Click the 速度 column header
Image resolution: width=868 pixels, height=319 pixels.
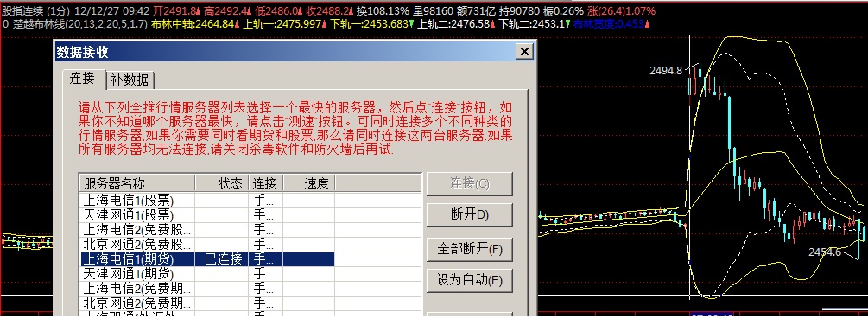pyautogui.click(x=309, y=183)
